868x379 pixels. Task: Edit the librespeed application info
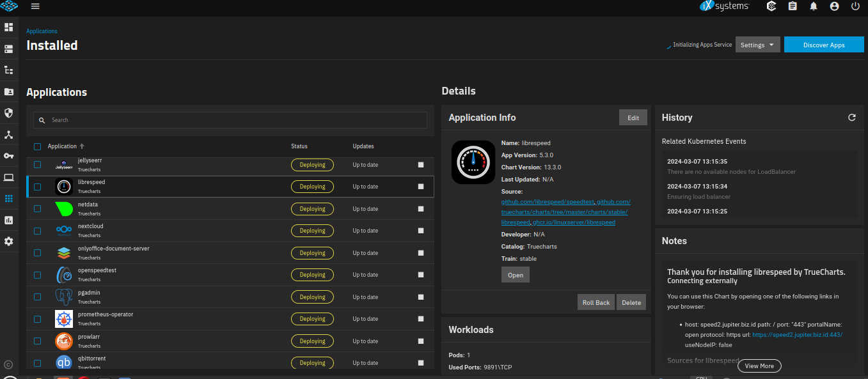[x=633, y=118]
